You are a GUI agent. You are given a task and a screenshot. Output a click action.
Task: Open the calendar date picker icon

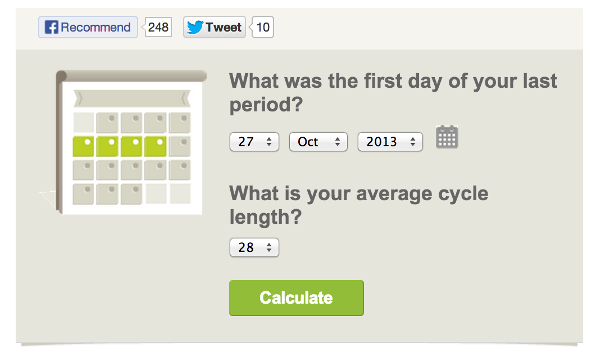pyautogui.click(x=447, y=137)
